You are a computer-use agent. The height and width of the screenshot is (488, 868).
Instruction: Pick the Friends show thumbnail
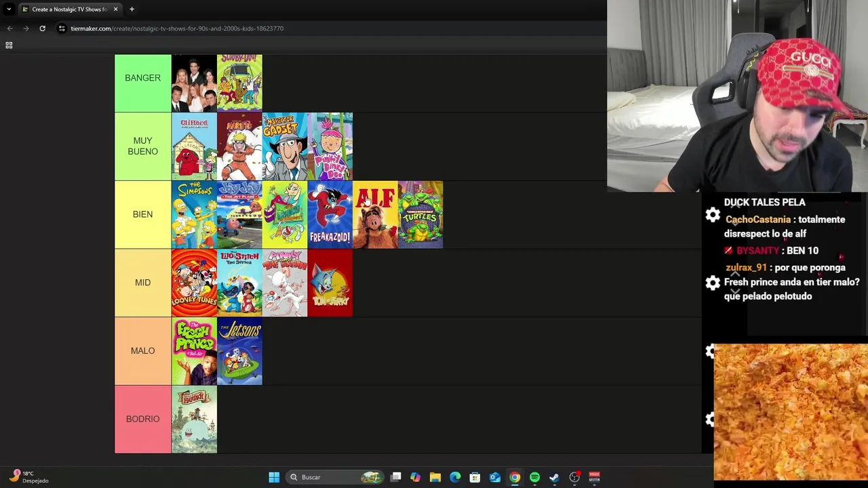click(194, 83)
